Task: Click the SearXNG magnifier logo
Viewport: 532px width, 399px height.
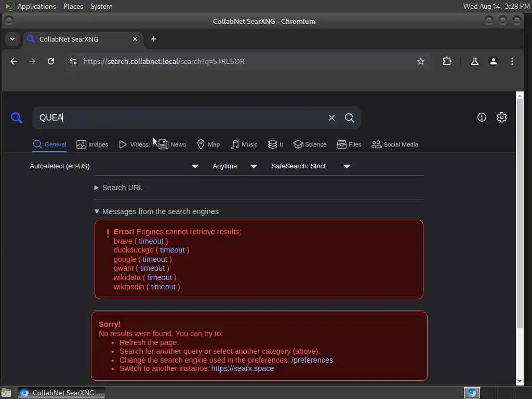Action: [16, 118]
